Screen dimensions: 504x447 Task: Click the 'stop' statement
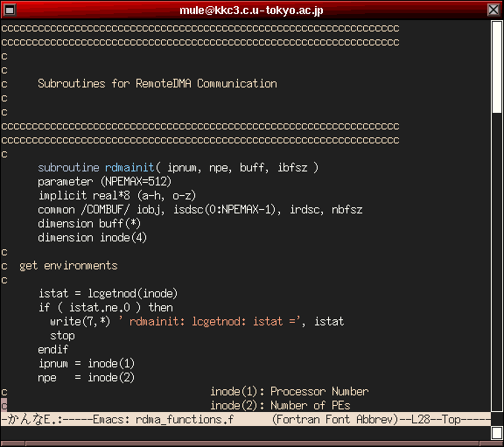point(62,336)
